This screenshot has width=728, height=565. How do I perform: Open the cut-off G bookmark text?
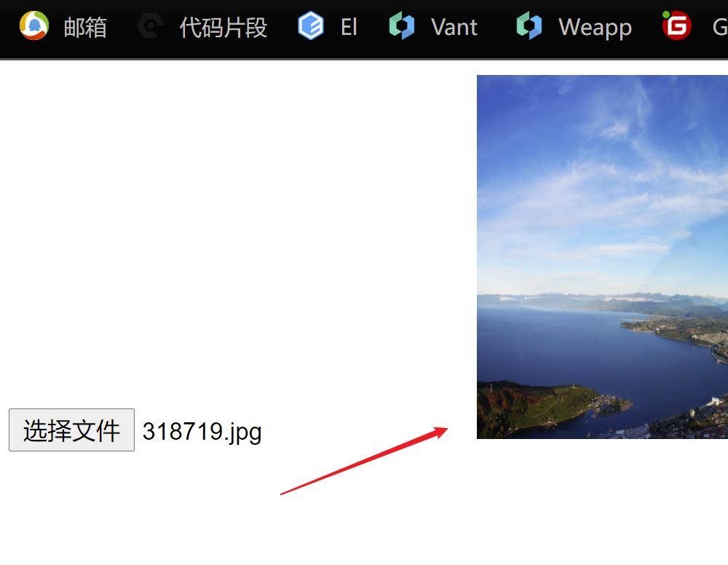(x=720, y=27)
